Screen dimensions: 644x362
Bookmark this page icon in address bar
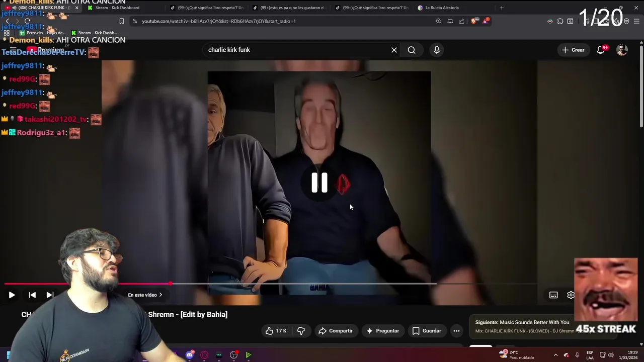(x=121, y=21)
